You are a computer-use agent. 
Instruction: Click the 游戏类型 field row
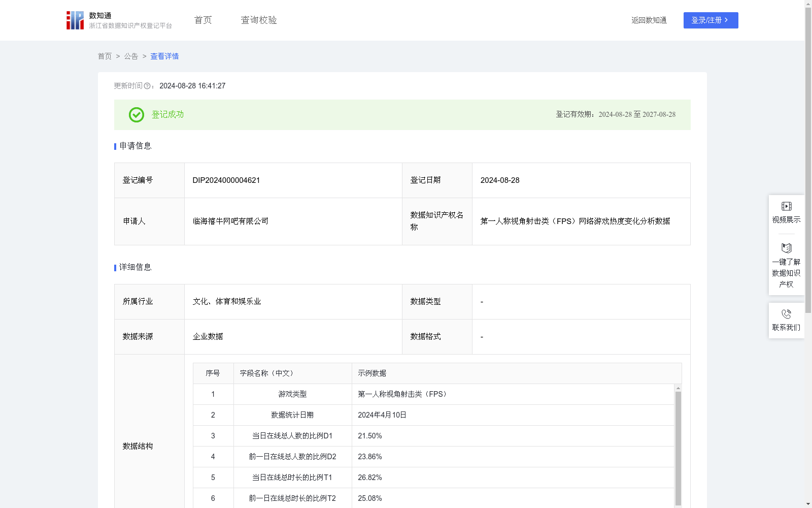(x=433, y=394)
